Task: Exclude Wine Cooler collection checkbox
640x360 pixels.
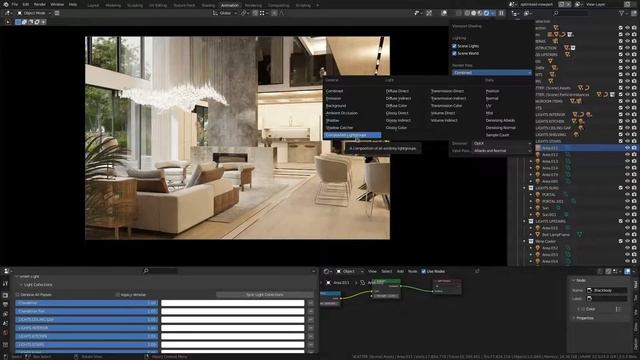Action: coord(621,241)
